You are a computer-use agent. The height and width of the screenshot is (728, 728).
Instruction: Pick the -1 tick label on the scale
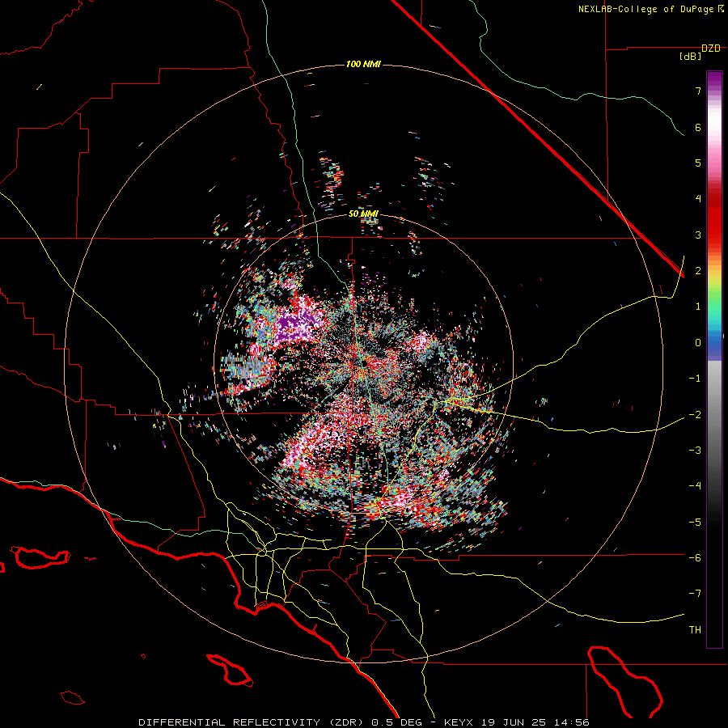point(695,379)
